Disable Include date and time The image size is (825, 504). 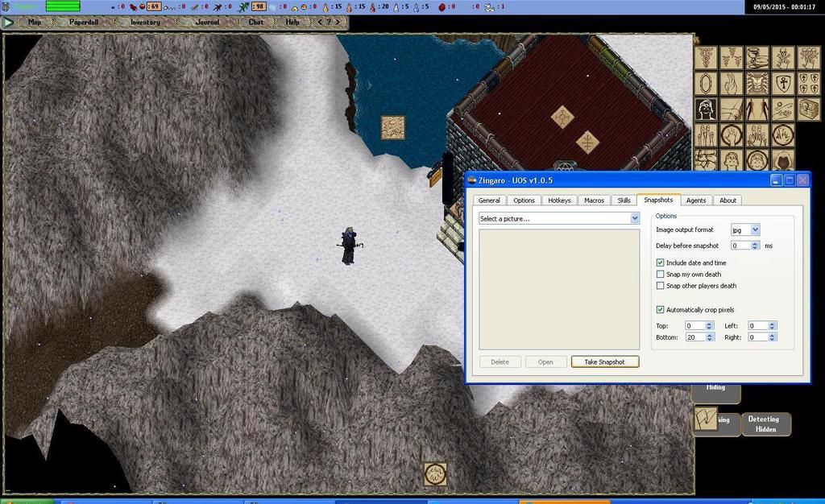[661, 262]
